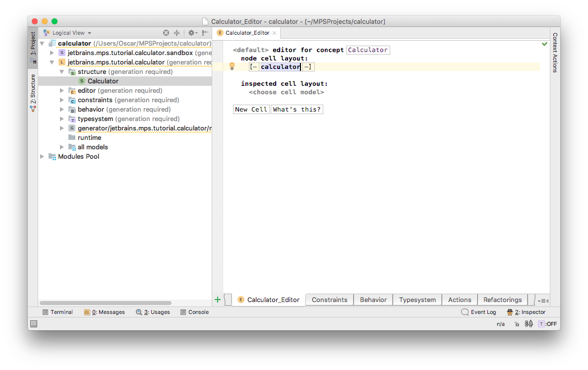Click the What's this? button
The image size is (588, 370).
(296, 109)
